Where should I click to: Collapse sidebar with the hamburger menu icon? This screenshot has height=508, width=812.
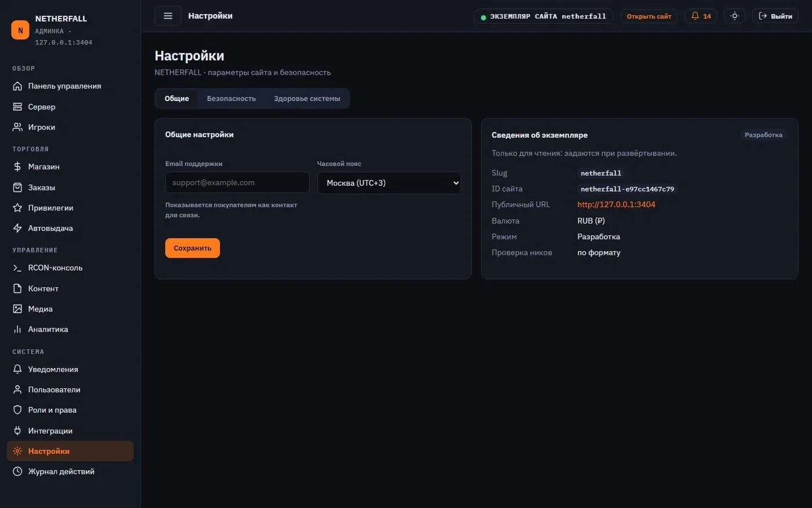tap(168, 16)
